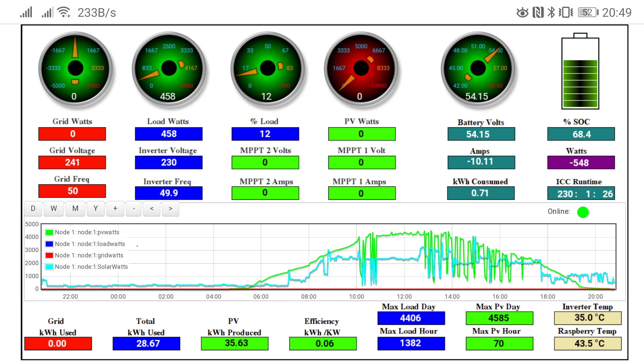Click the Battery Volts gauge dial

coord(478,69)
